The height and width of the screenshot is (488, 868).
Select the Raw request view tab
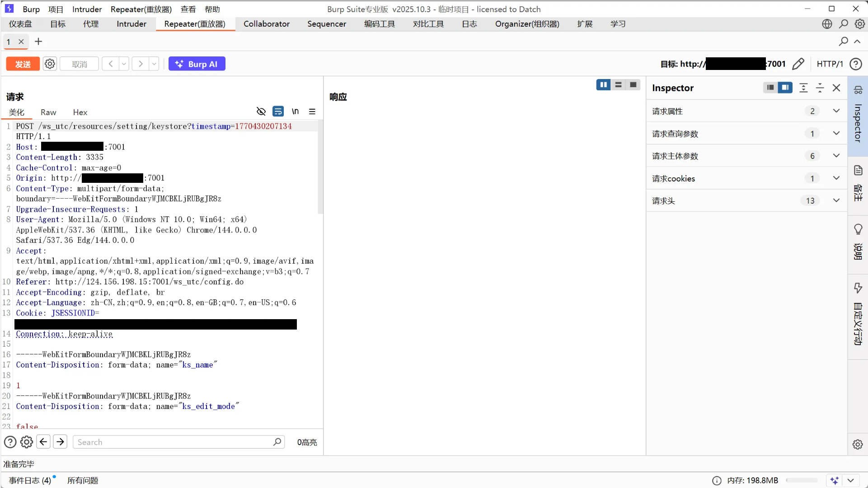point(48,112)
